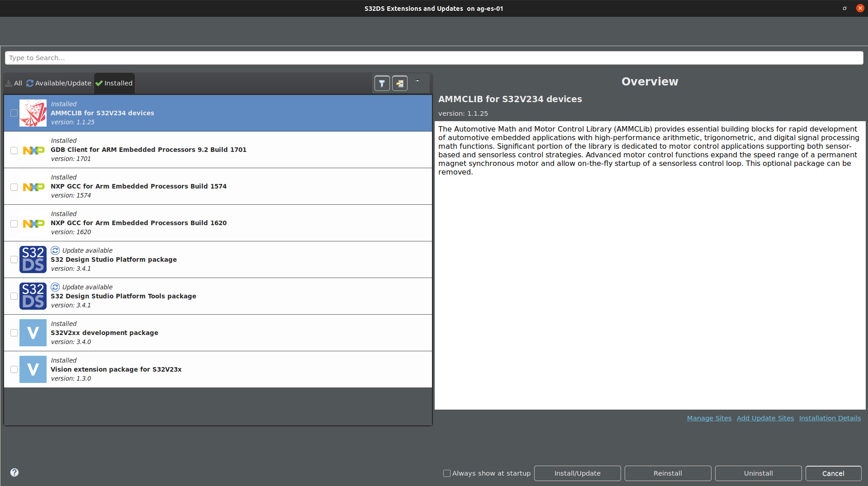Open the Installation Details link

tap(830, 418)
